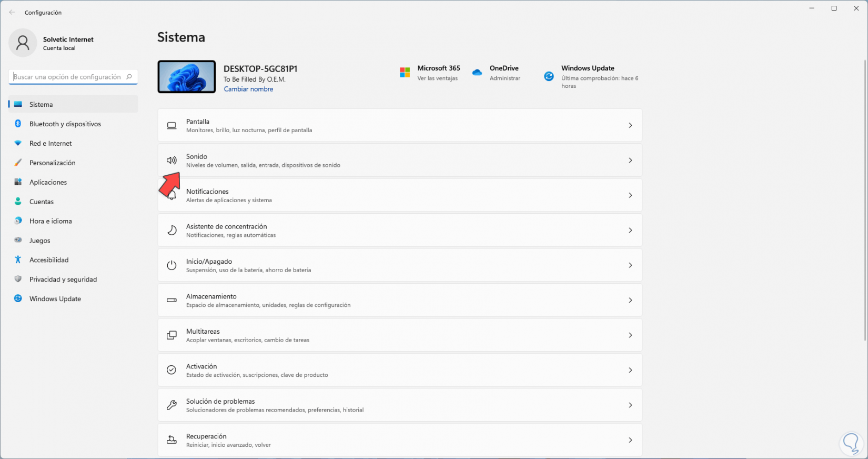Open Almacenamiento settings by its title
This screenshot has width=868, height=459.
click(211, 296)
